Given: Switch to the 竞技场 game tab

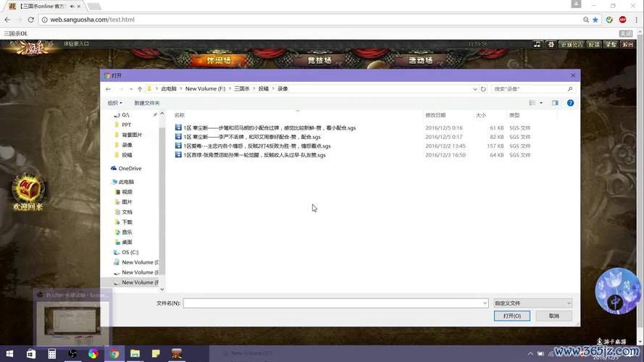Looking at the screenshot, I should click(319, 60).
